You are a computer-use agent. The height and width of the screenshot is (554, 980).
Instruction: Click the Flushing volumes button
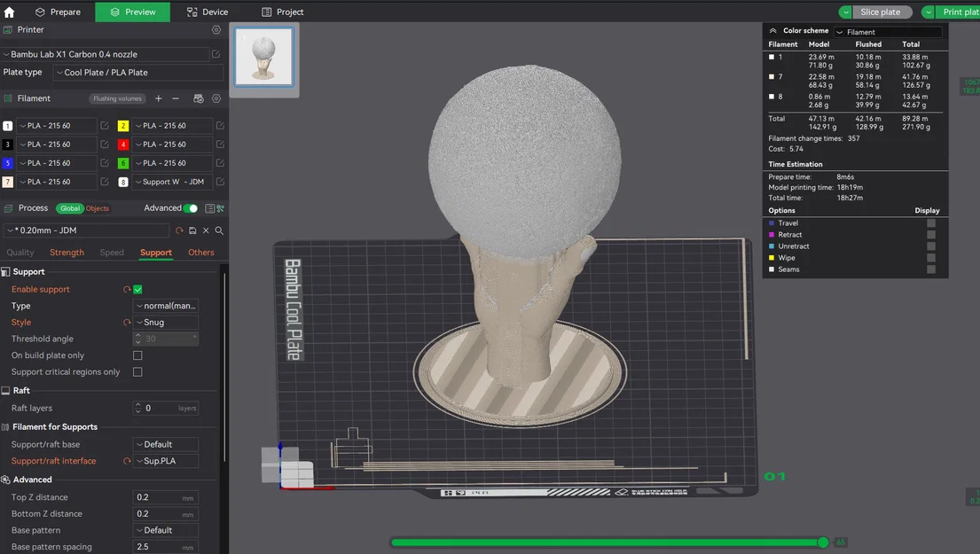click(x=116, y=98)
